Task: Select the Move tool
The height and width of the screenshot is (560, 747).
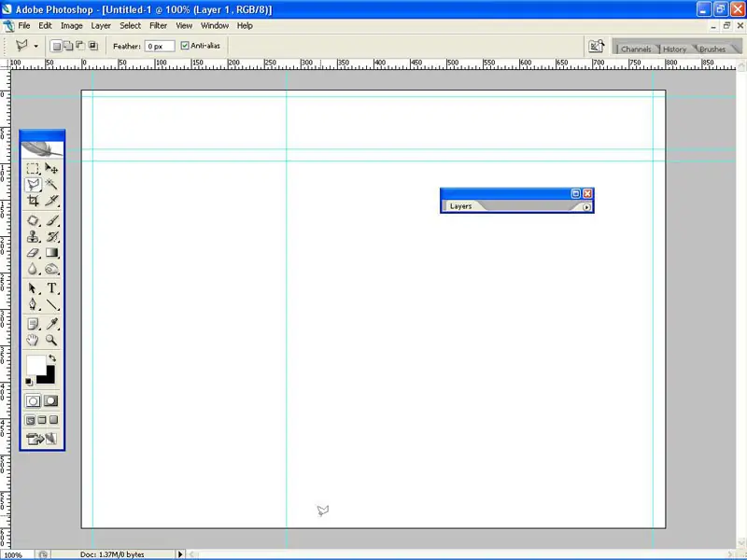Action: point(51,168)
